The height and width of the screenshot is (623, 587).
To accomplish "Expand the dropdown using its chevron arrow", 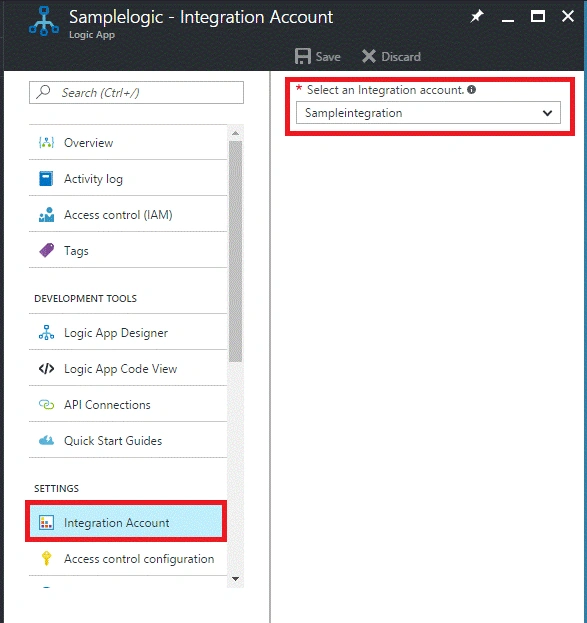I will (547, 113).
